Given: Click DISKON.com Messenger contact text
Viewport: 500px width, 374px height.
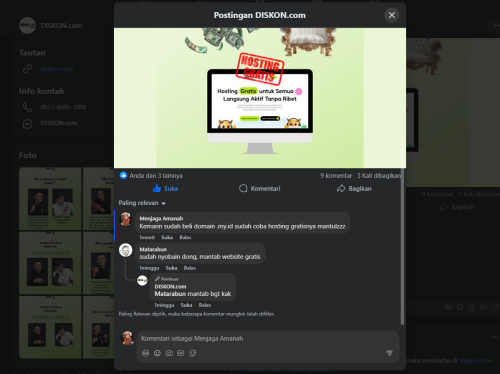Looking at the screenshot, I should click(x=59, y=123).
